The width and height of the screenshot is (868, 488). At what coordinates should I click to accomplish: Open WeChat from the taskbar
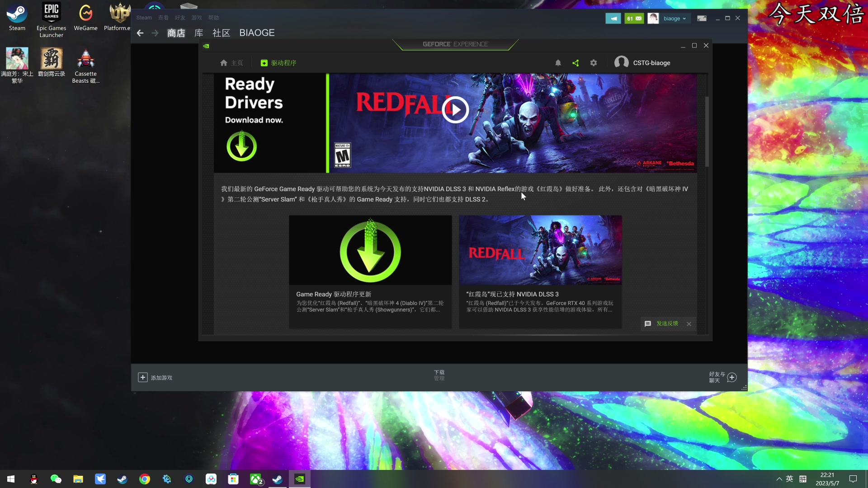(56, 479)
